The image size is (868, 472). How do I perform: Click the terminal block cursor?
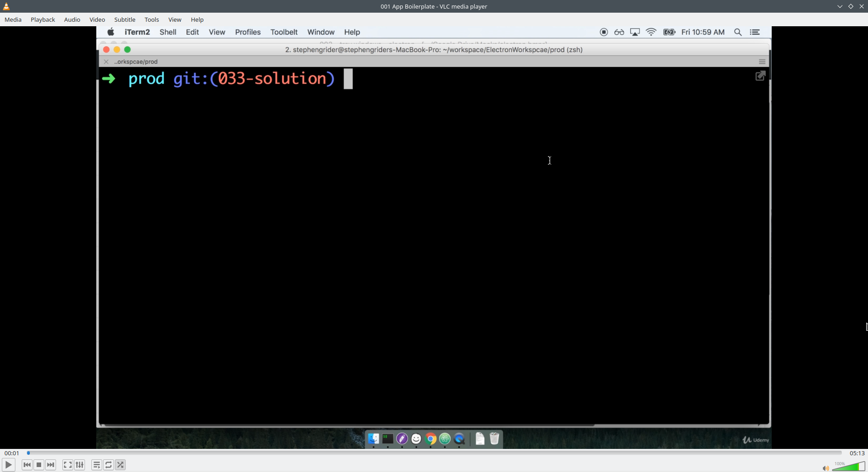point(348,79)
